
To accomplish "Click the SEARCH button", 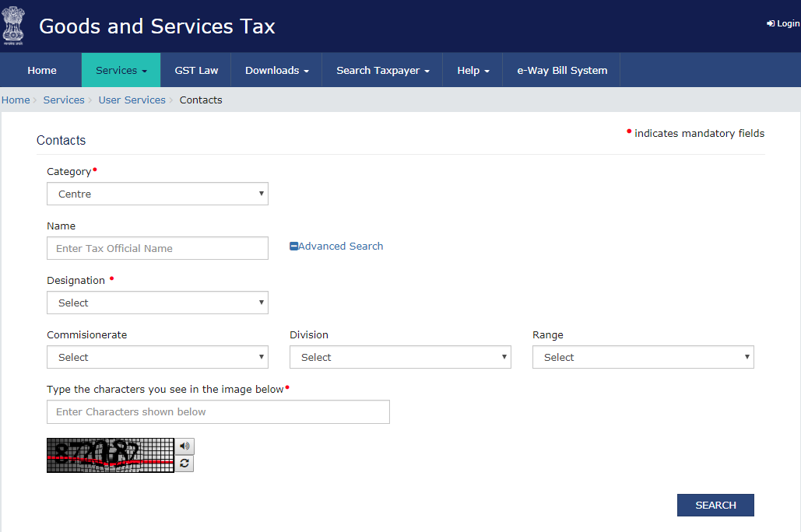I will (715, 505).
